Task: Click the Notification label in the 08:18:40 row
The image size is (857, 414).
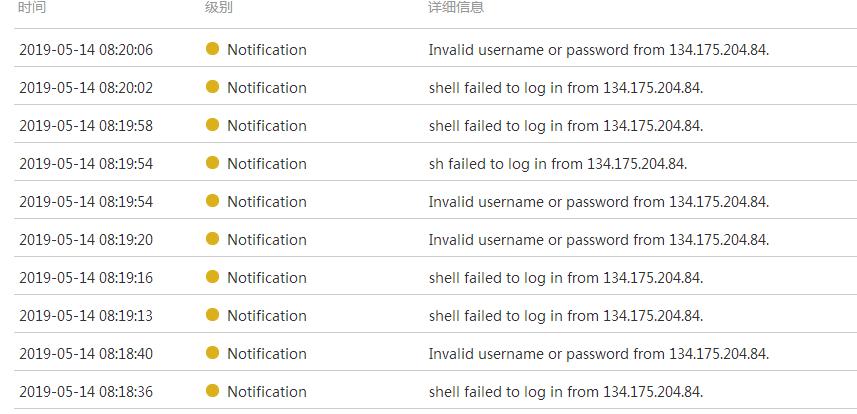Action: tap(266, 354)
